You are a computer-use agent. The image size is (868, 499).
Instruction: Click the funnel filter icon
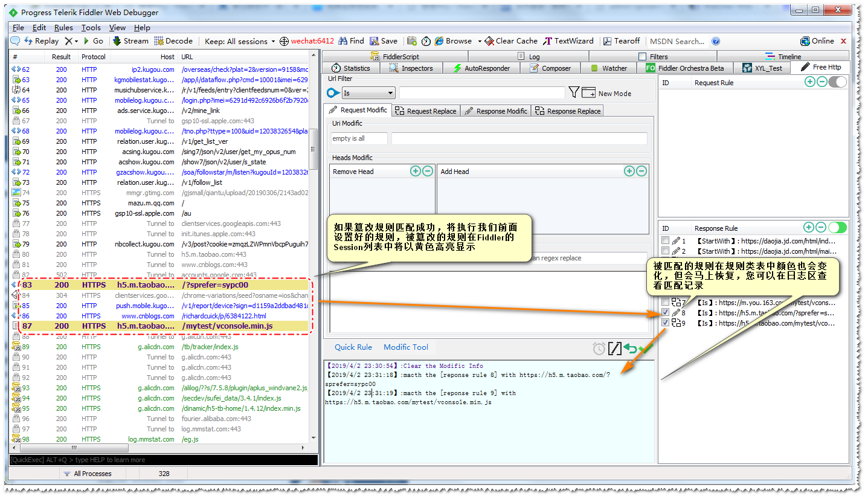[x=574, y=92]
